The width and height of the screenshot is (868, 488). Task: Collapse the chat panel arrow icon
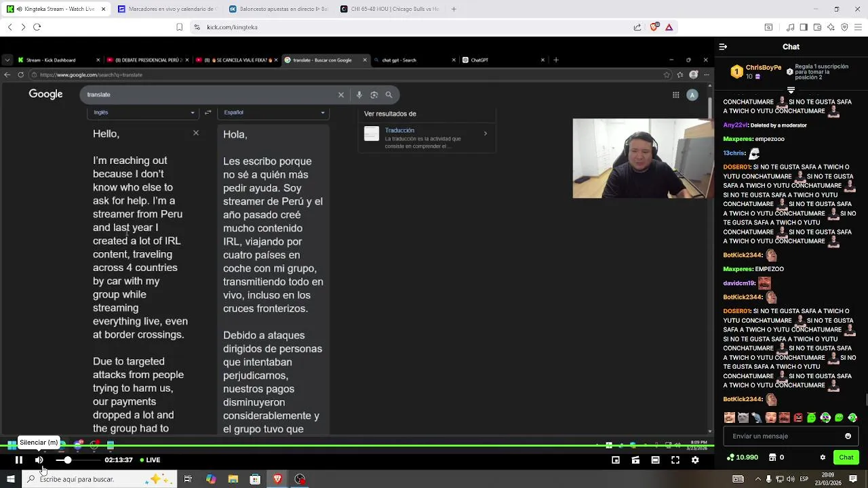point(723,47)
